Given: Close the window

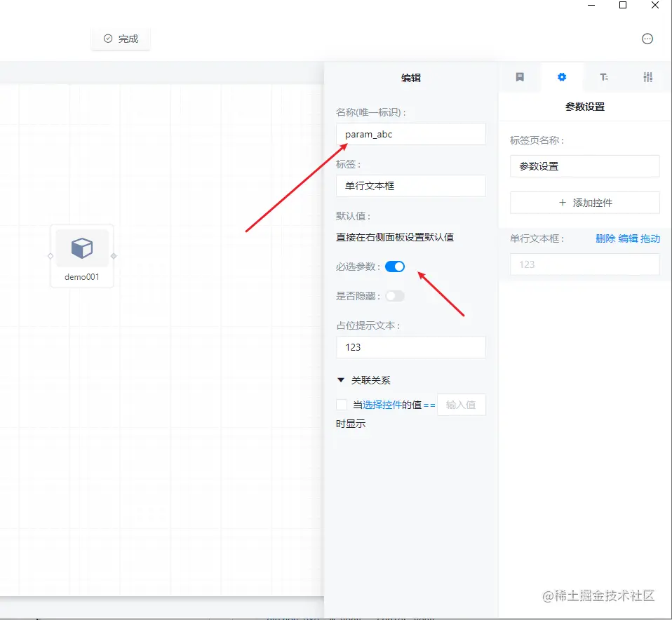Looking at the screenshot, I should pos(655,5).
